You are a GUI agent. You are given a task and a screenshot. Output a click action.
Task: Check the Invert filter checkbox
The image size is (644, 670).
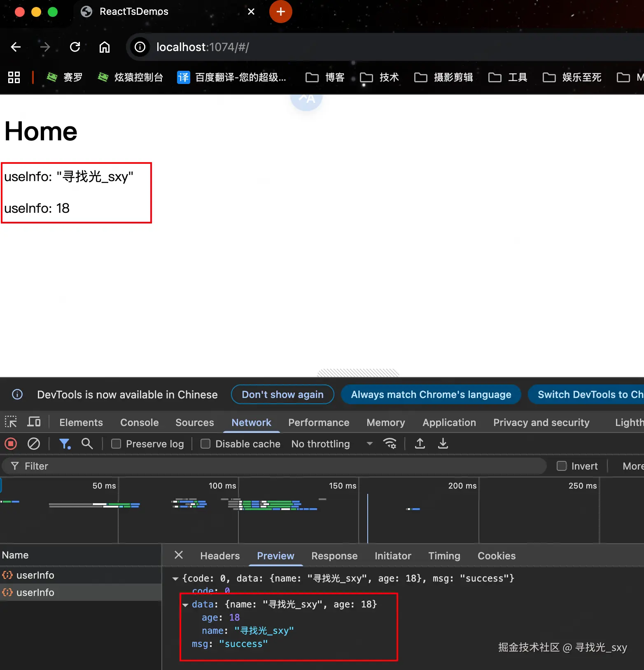coord(562,466)
